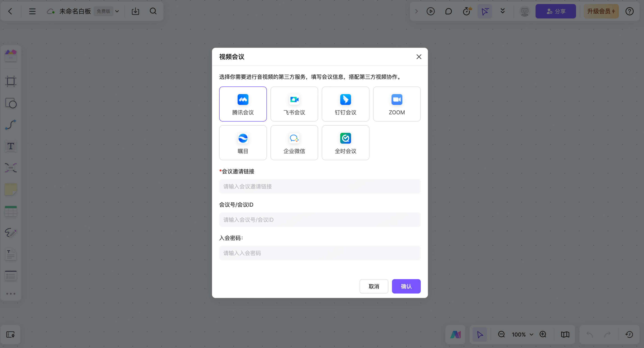
Task: Add a sticky note from the sidebar
Action: click(x=11, y=189)
